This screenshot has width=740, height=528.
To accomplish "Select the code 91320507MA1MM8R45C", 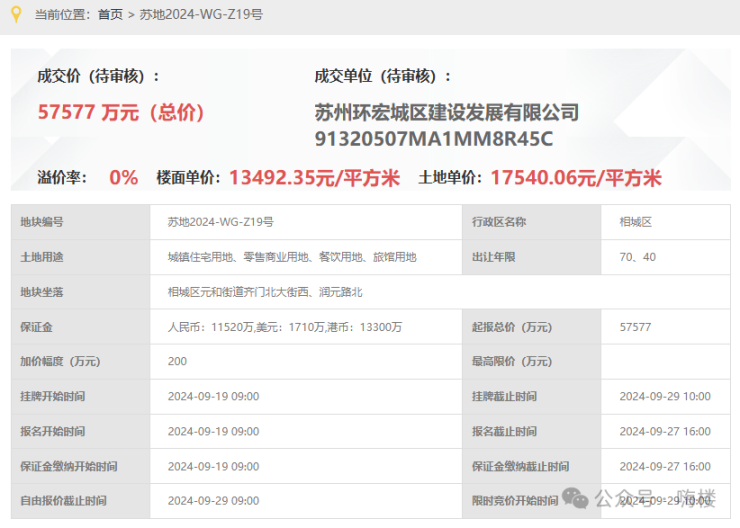I will [x=433, y=139].
